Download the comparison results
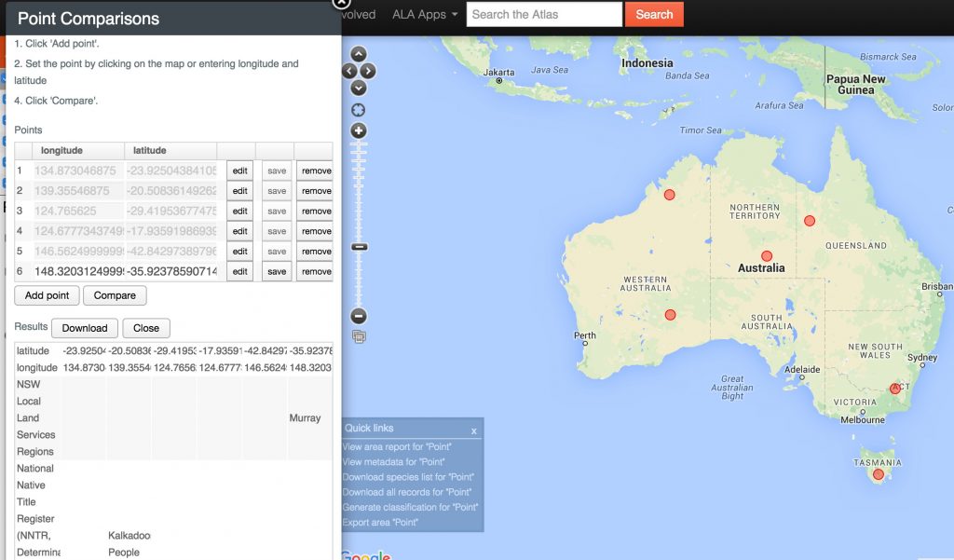 coord(84,328)
